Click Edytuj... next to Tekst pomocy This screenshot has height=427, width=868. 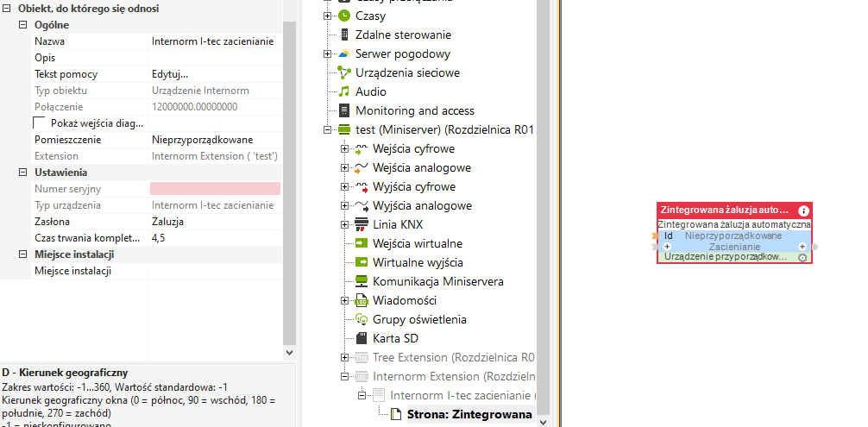coord(170,74)
